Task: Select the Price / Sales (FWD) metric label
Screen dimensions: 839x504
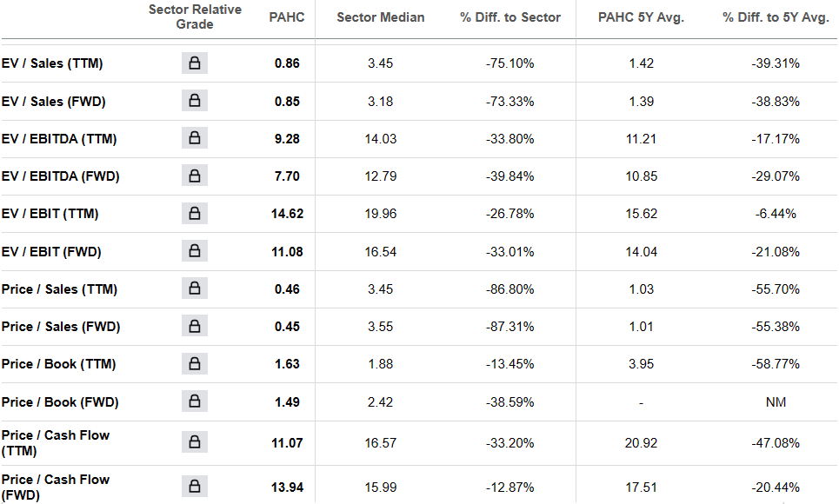Action: coord(61,327)
